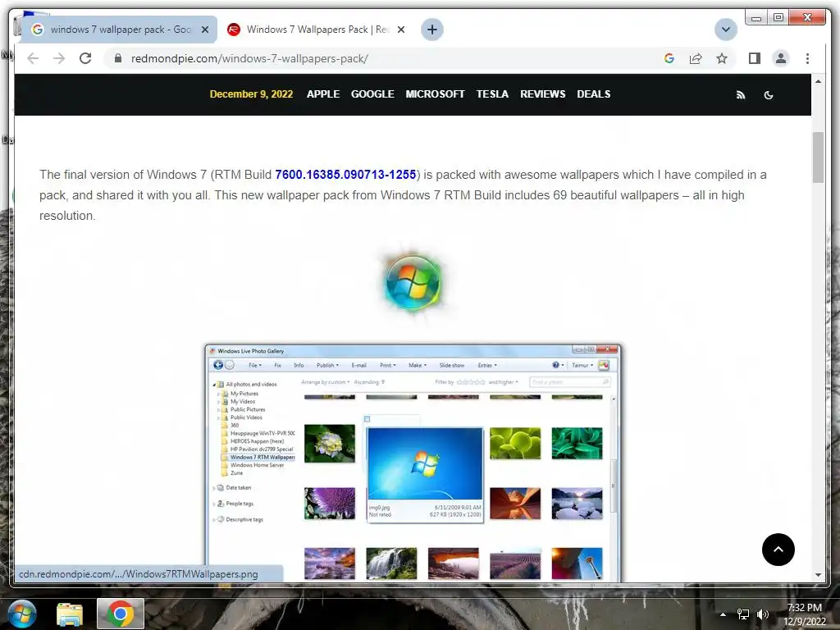The image size is (840, 630).
Task: Click the scroll-to-top round button
Action: coord(778,550)
